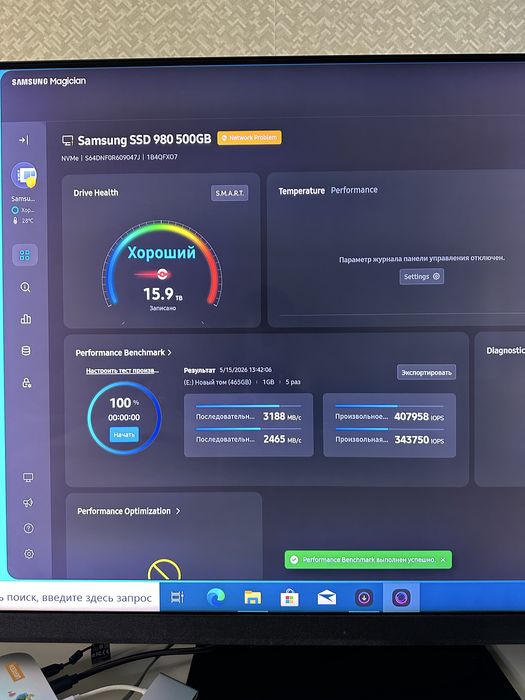Open File Explorer from the taskbar
This screenshot has height=700, width=525.
click(x=253, y=597)
